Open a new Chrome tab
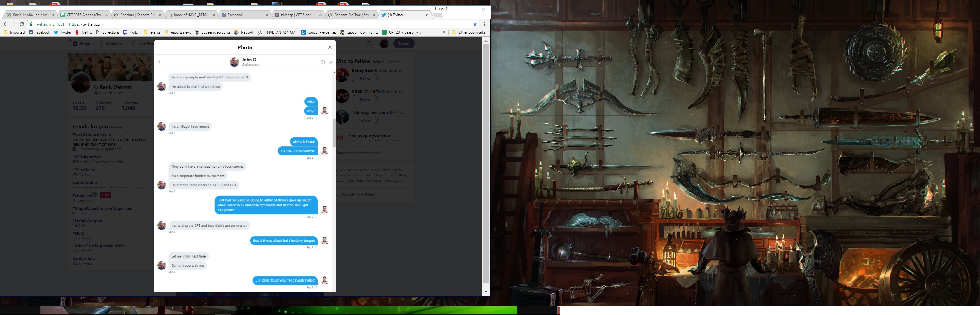This screenshot has height=315, width=980. point(438,15)
